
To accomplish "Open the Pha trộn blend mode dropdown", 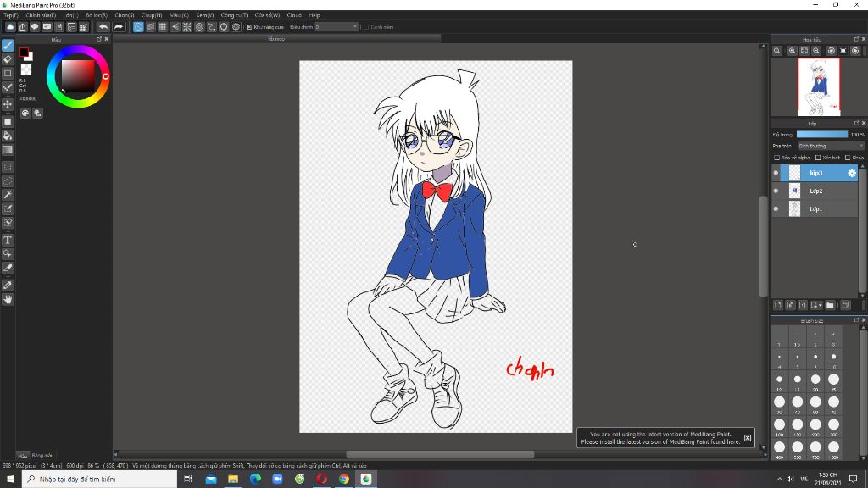I will pyautogui.click(x=831, y=146).
